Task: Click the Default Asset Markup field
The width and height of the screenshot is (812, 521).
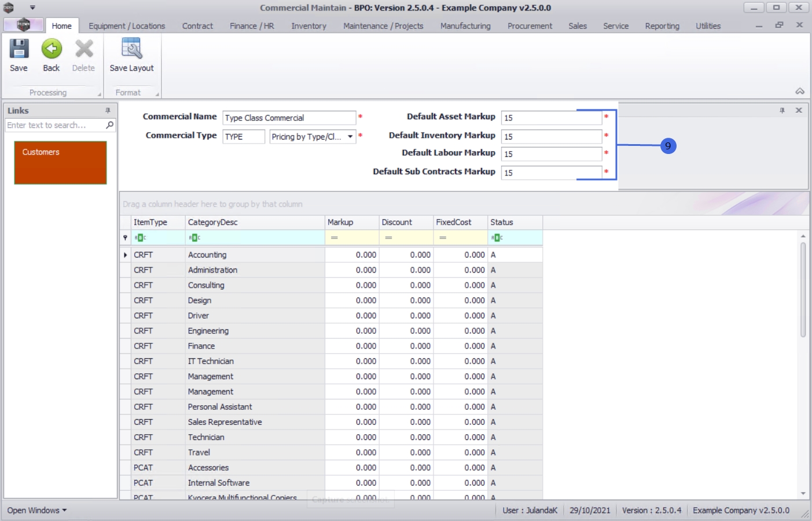Action: pos(551,118)
